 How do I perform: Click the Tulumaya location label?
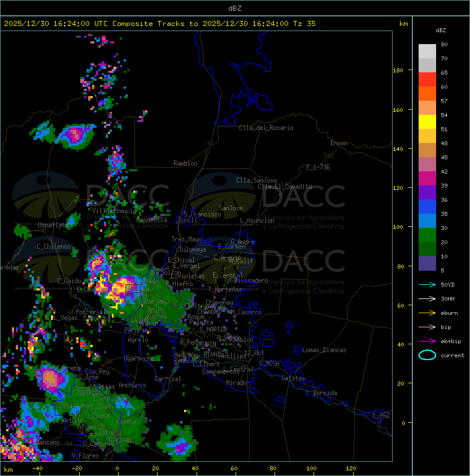pyautogui.click(x=193, y=249)
